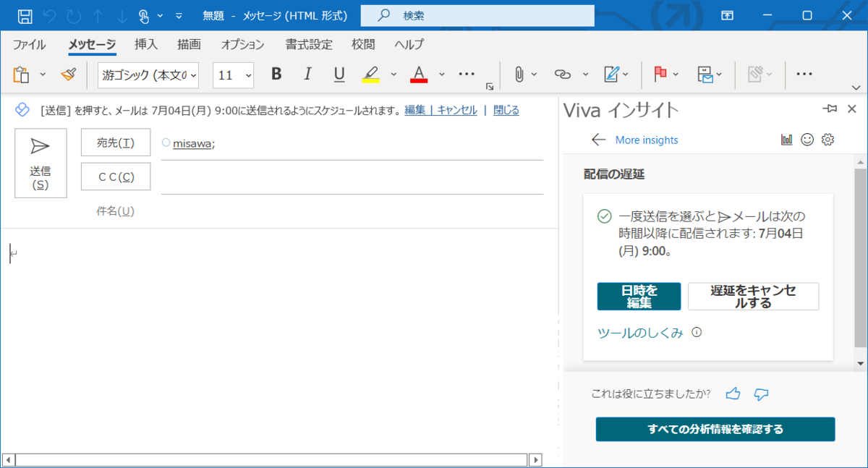This screenshot has height=468, width=868.
Task: Open the font color dropdown arrow
Action: click(441, 74)
